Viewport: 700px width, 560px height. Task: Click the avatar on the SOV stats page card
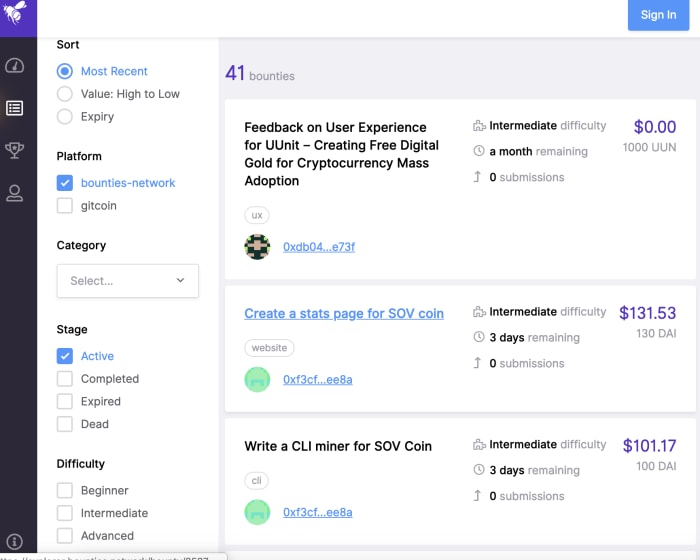pyautogui.click(x=257, y=379)
